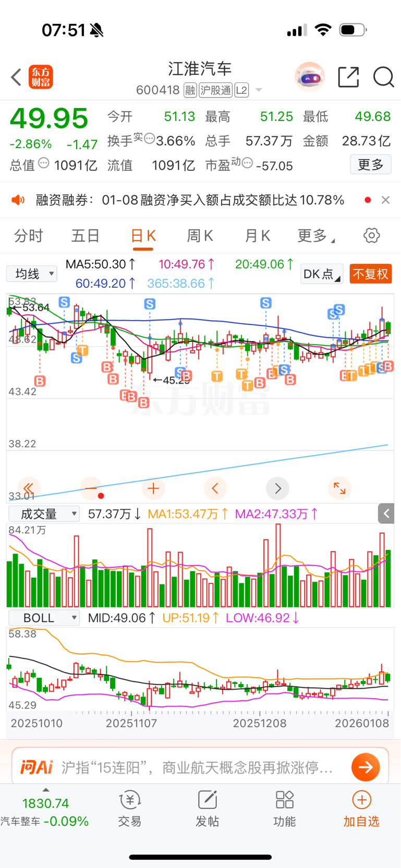Open the 东方财富 logo icon
This screenshot has height=868, width=401.
41,77
